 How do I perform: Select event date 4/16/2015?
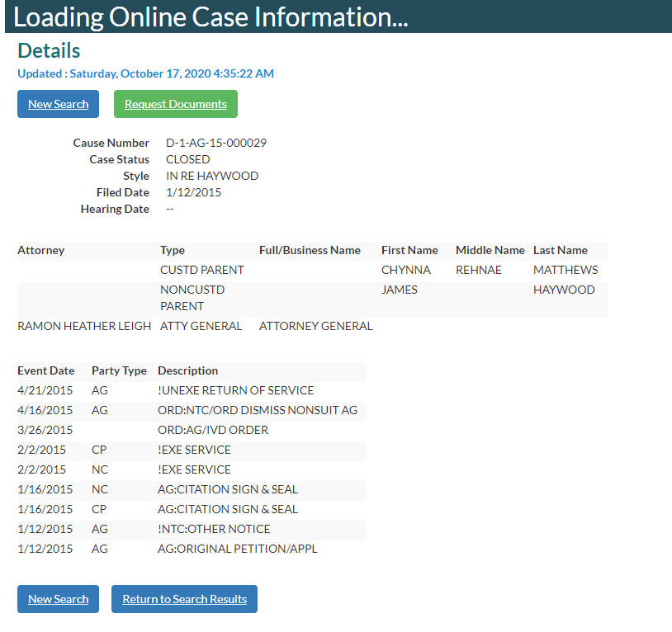[x=45, y=410]
